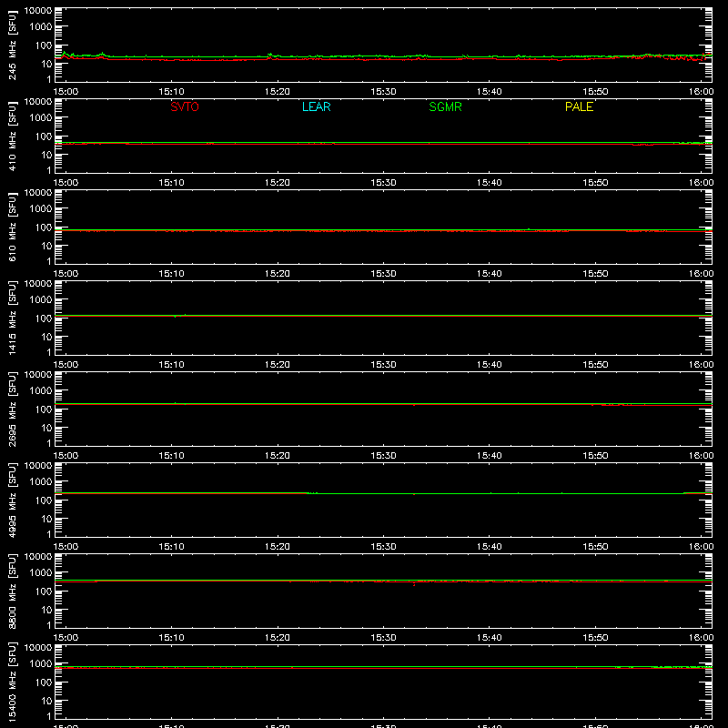The width and height of the screenshot is (728, 728).
Task: Click the 100 tick label on 4995 MHz axis
Action: coord(44,500)
